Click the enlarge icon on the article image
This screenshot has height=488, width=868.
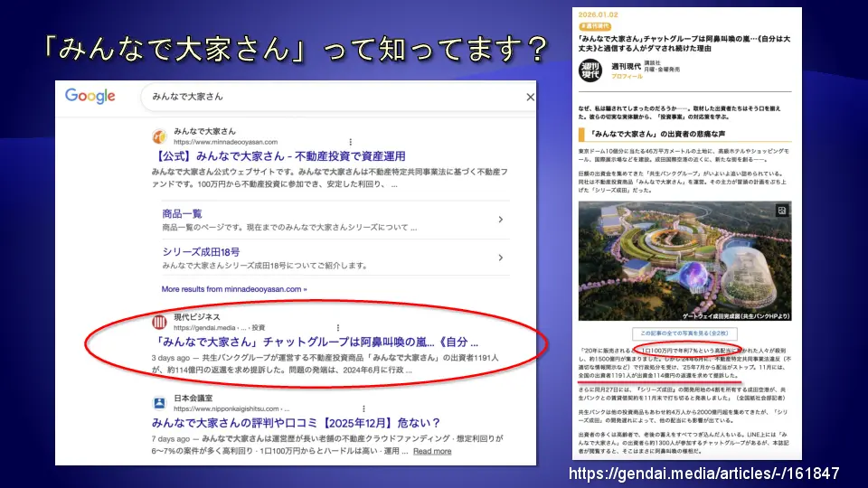click(781, 211)
